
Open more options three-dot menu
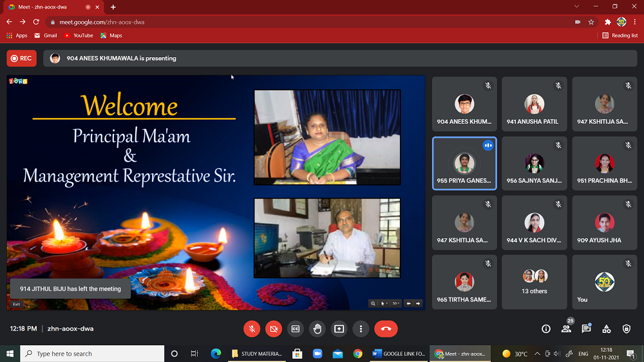point(361,329)
